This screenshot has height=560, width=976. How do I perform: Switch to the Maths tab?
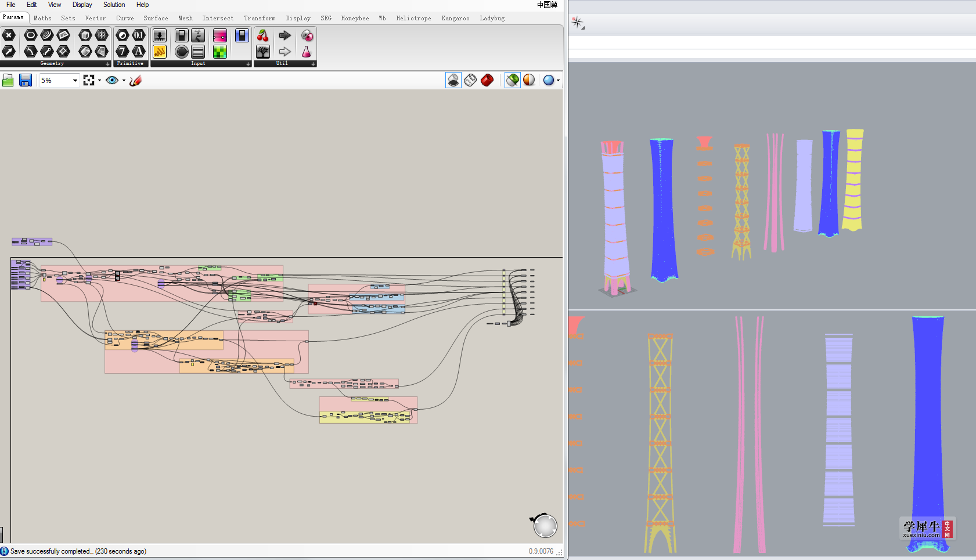42,18
